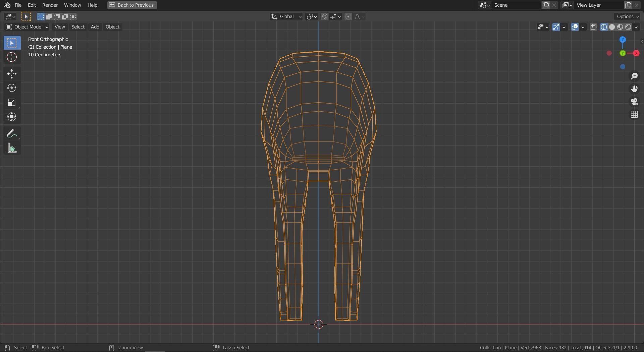Click the Blender logo menu
644x352 pixels.
7,5
